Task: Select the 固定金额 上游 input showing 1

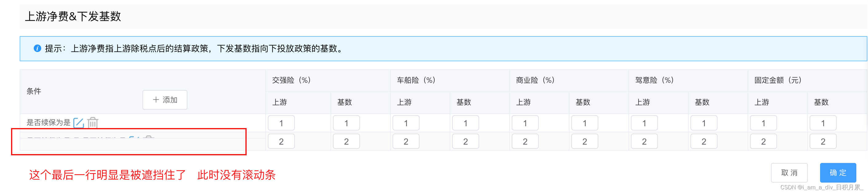Action: coord(763,123)
